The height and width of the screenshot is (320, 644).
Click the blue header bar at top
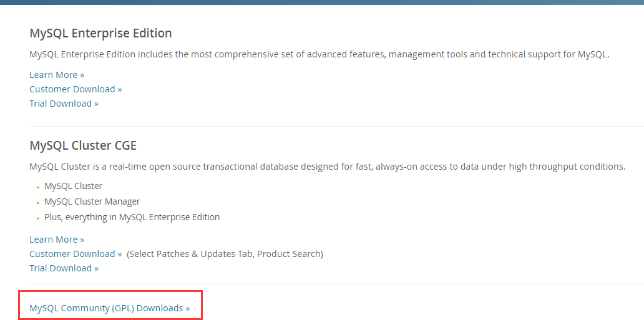click(322, 2)
